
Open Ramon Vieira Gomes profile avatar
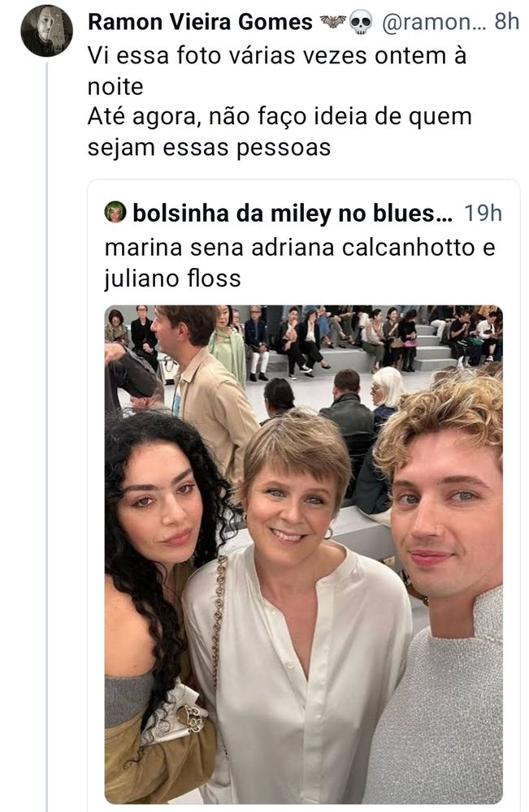pos(46,31)
